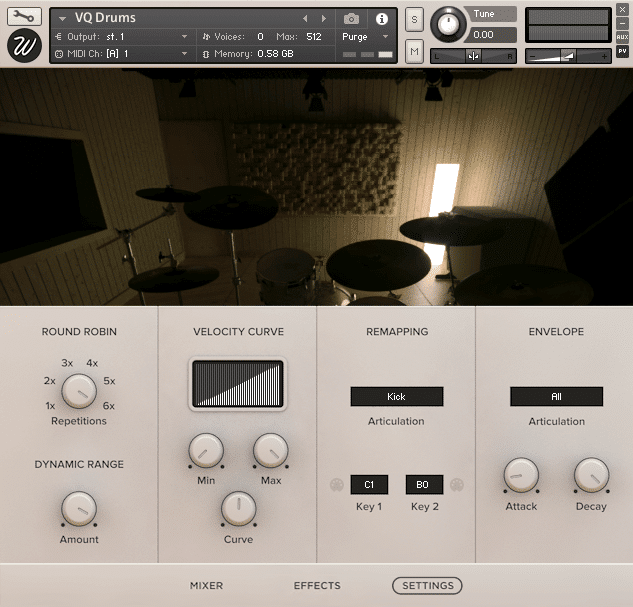Screen dimensions: 633x607
Task: Click the MIDI learn icon beside Key 1
Action: (x=336, y=485)
